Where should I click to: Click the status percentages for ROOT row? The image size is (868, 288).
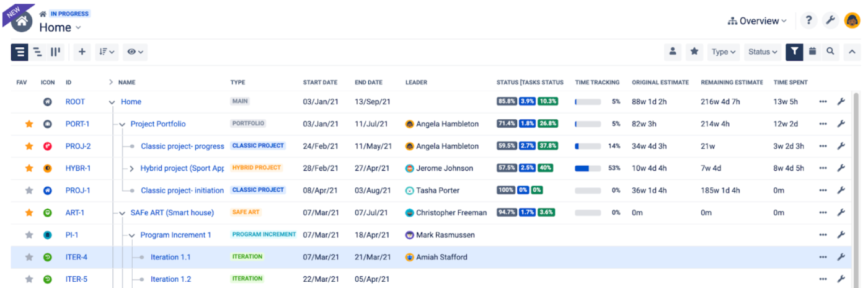tap(527, 102)
